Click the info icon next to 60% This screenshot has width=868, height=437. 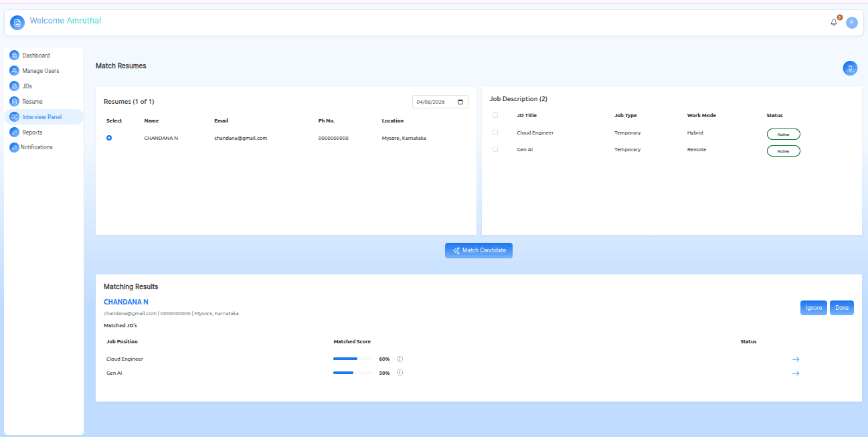click(x=400, y=359)
